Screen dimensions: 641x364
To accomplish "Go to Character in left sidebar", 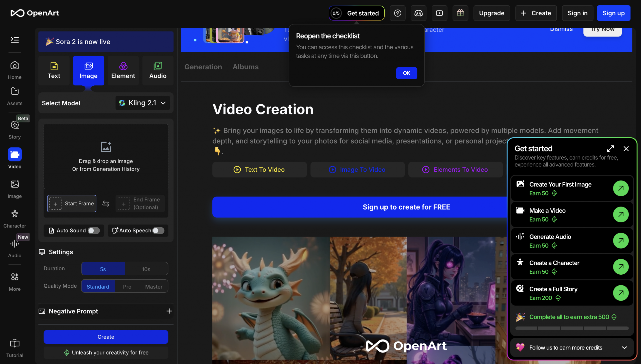I will pyautogui.click(x=15, y=218).
